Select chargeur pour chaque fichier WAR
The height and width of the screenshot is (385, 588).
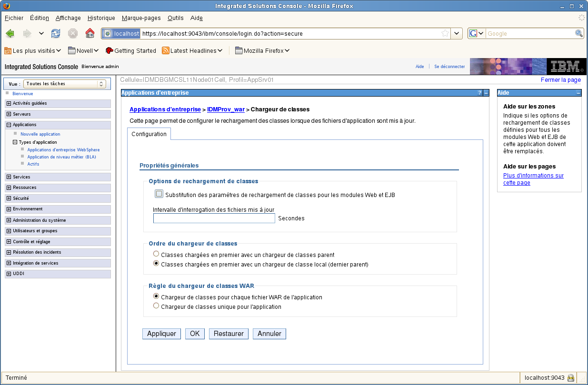[x=156, y=297]
